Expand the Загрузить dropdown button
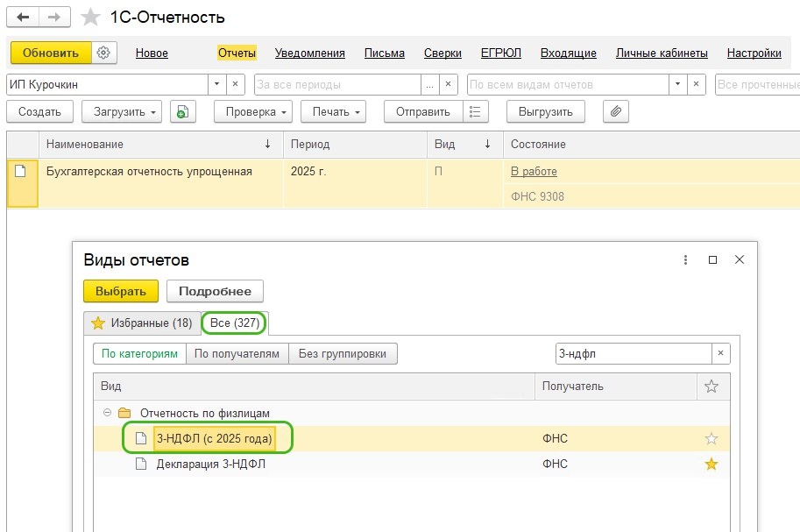Viewport: 800px width, 532px height. (x=122, y=112)
